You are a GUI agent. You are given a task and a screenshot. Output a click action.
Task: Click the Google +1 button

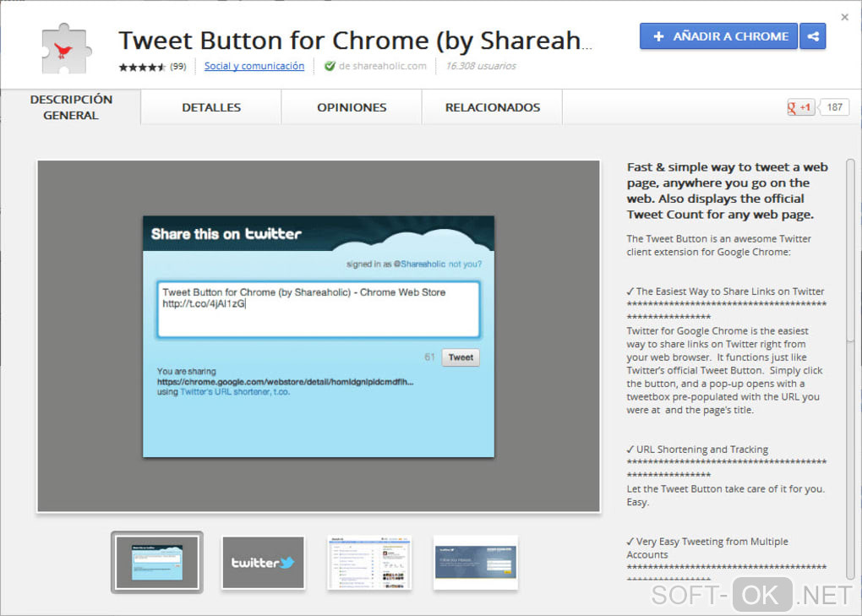pyautogui.click(x=799, y=107)
